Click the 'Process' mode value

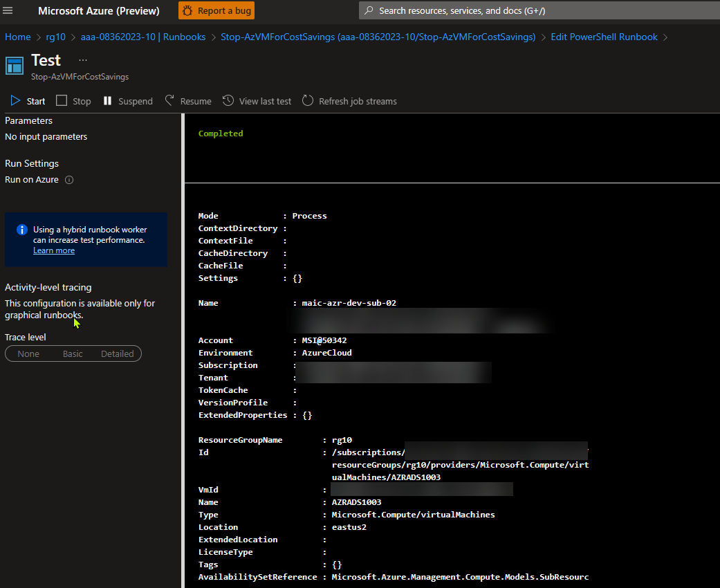tap(309, 215)
